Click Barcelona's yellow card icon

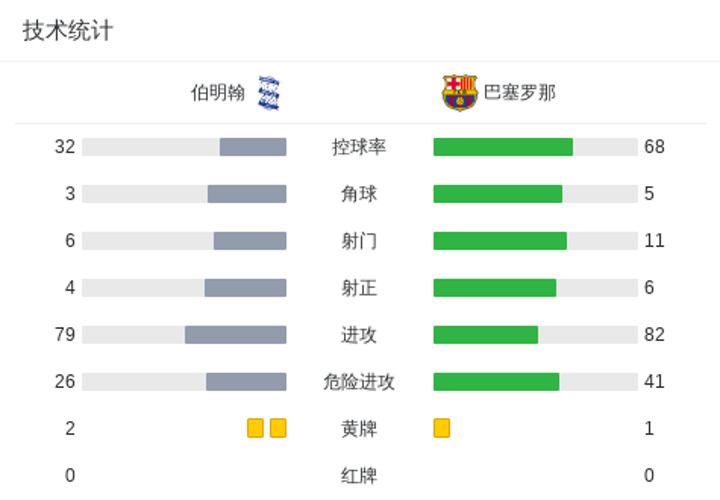pyautogui.click(x=442, y=428)
